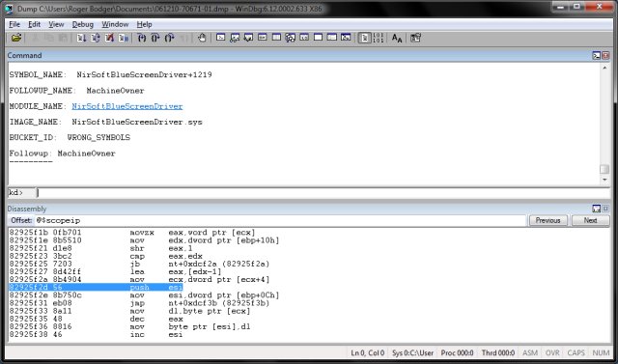The width and height of the screenshot is (618, 364).
Task: Click the Disassembly pane dock icon
Action: 597,209
